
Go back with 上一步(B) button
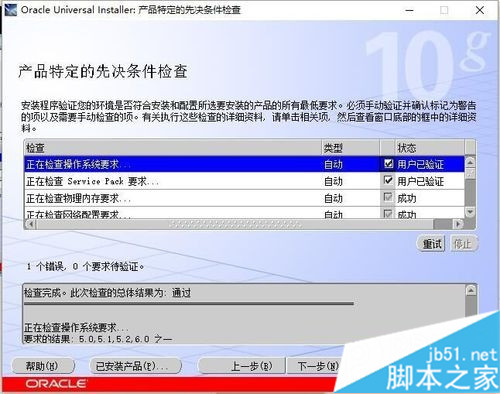point(242,366)
